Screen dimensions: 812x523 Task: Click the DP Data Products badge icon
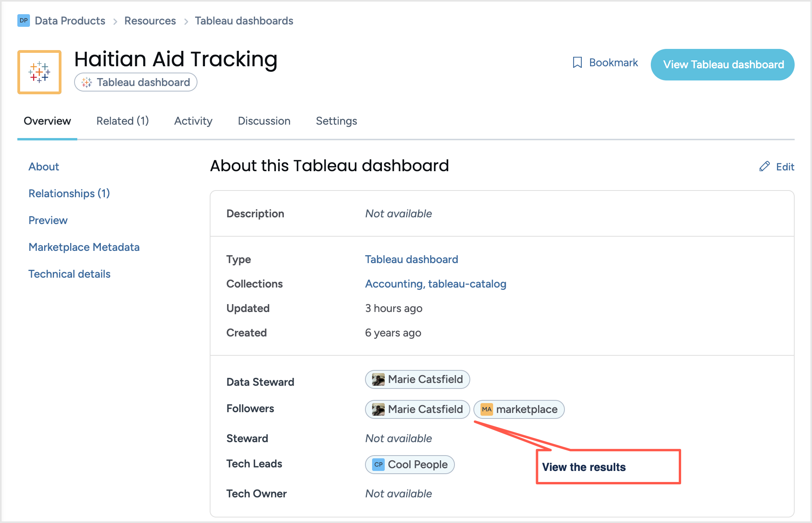tap(24, 21)
